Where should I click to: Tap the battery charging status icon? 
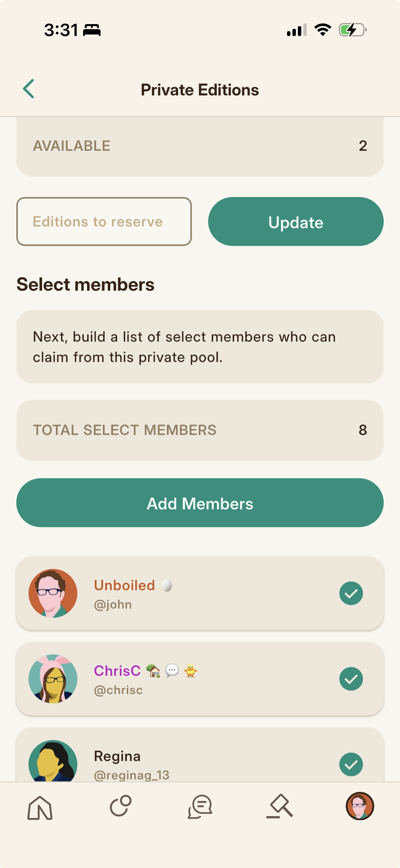[353, 30]
